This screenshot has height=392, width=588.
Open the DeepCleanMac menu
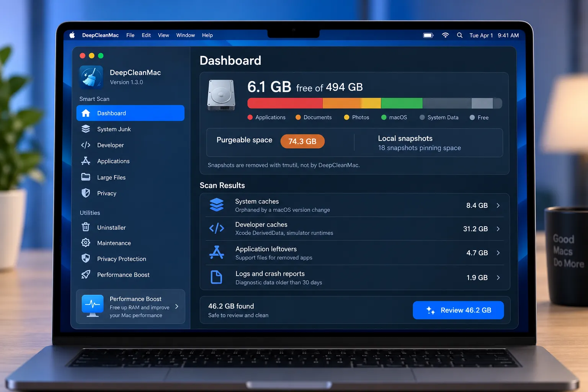tap(100, 35)
